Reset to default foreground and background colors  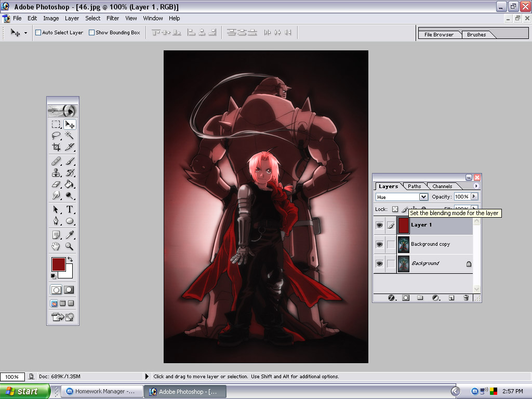[x=54, y=276]
